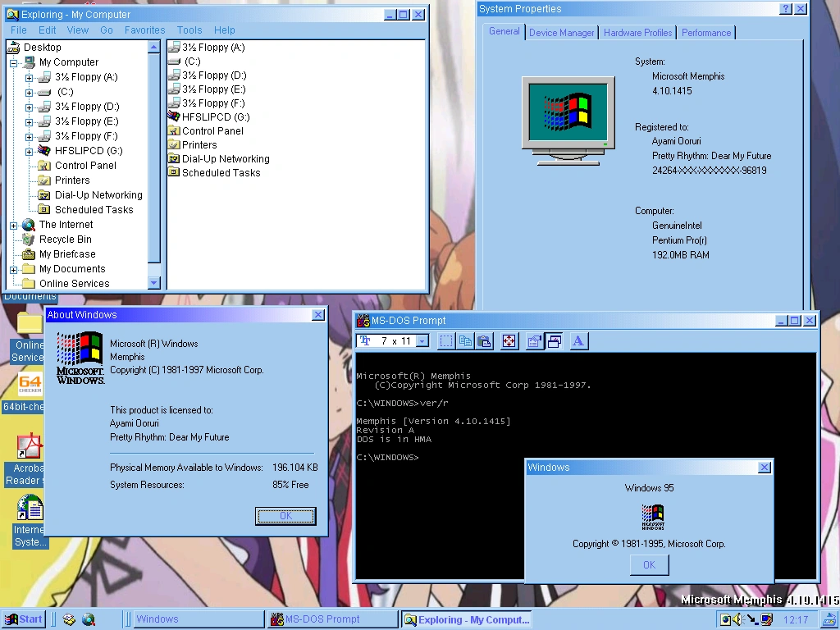
Task: Expand 3½ Floppy (D:) in the tree
Action: [x=29, y=107]
